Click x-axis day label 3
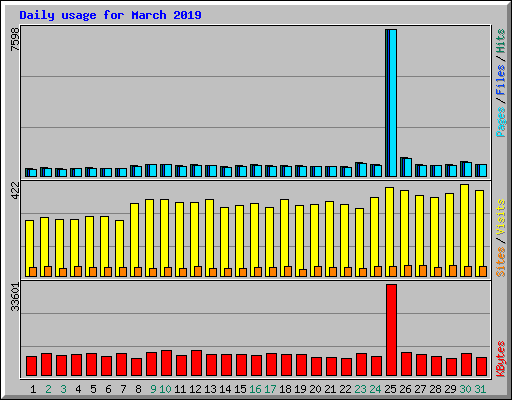Screen dimensions: 512x400 63,389
